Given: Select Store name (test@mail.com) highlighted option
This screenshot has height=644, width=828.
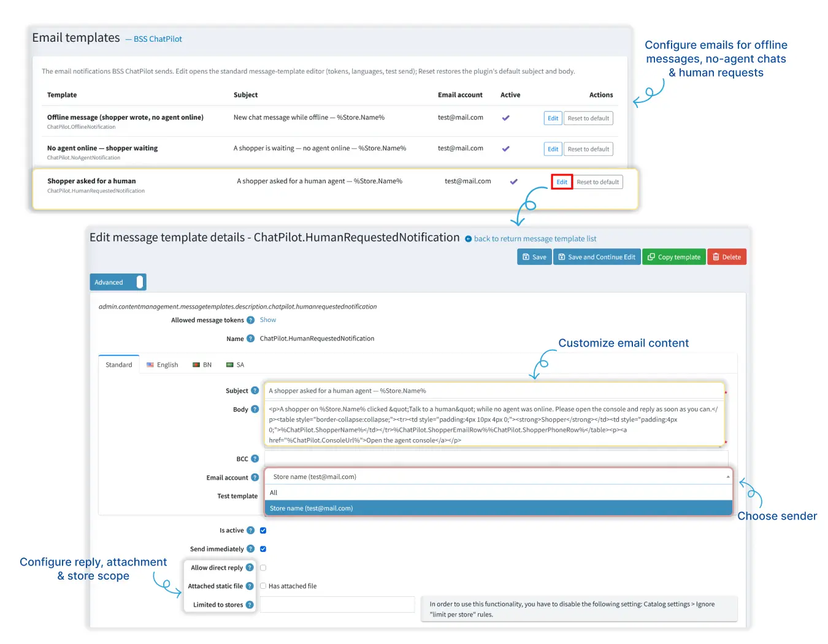Looking at the screenshot, I should (499, 508).
